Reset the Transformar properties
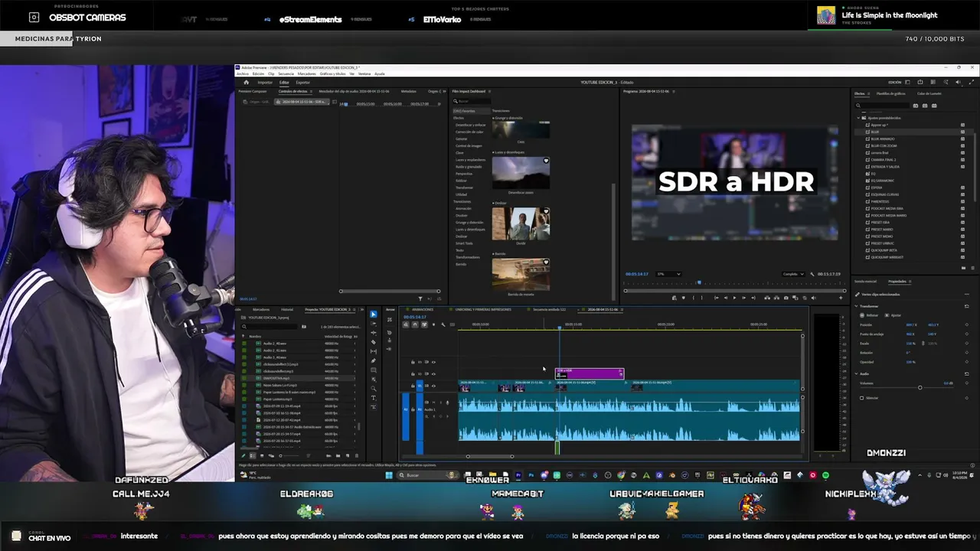Screen dimensions: 980x551 tap(966, 306)
